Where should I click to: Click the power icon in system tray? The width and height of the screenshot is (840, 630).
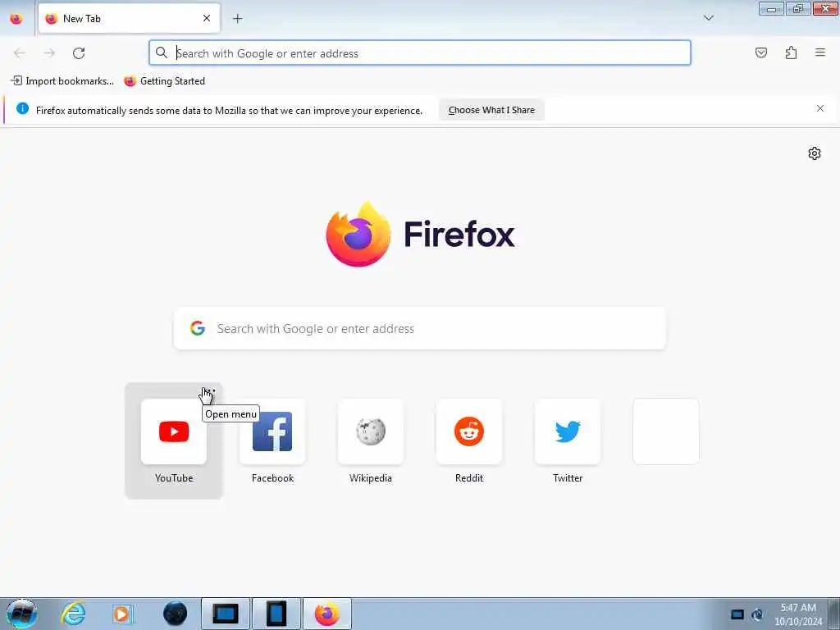(x=757, y=614)
